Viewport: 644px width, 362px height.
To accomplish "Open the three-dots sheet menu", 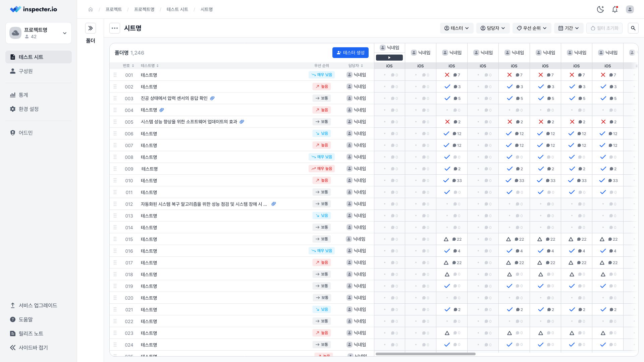I will tap(115, 28).
